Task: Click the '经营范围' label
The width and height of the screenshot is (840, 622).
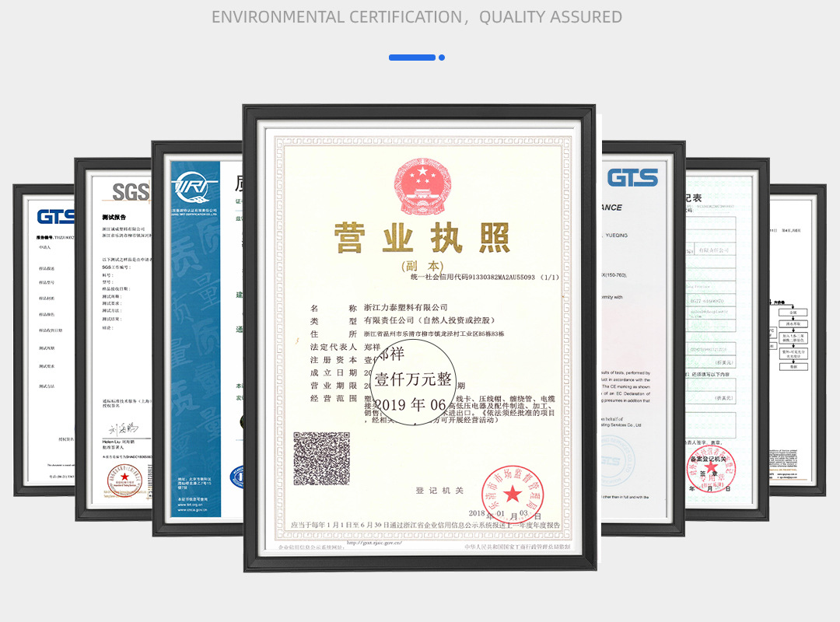Action: (333, 399)
